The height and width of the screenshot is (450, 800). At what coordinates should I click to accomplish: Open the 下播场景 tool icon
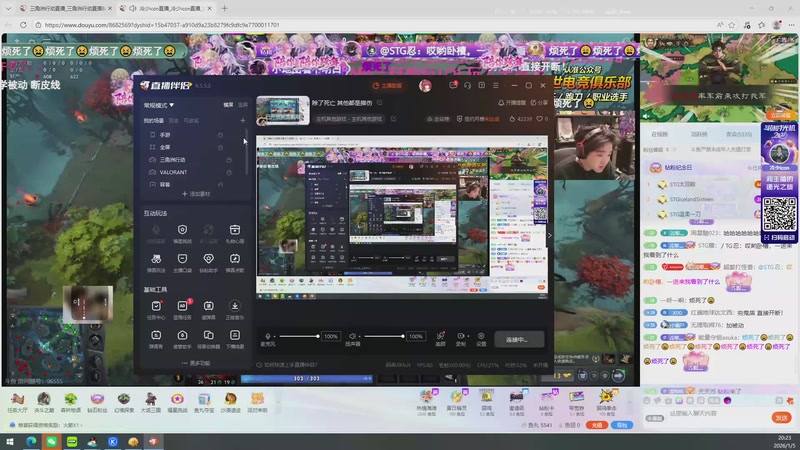coord(235,336)
